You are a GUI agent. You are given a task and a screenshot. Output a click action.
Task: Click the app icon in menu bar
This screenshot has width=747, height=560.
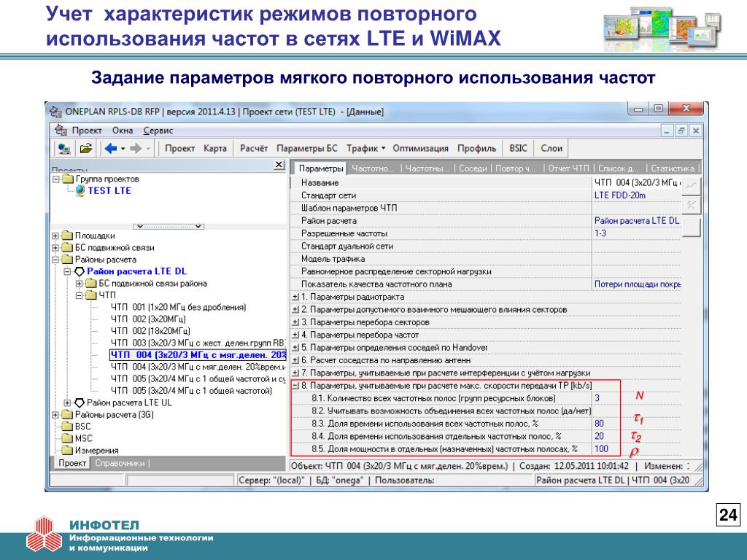[x=61, y=130]
